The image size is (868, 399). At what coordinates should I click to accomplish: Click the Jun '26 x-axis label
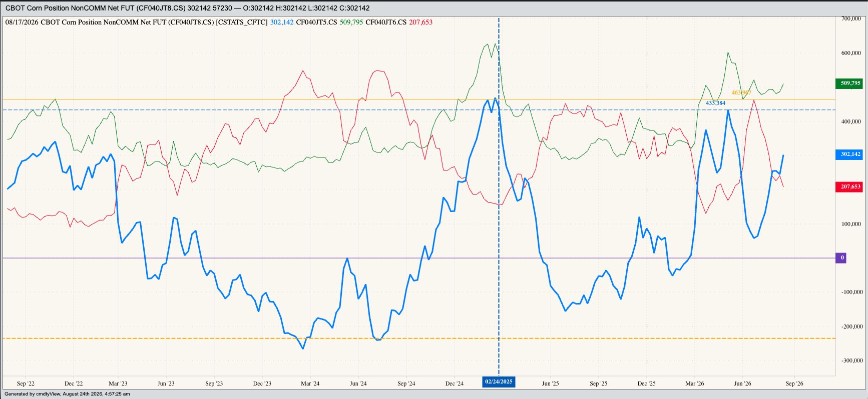[742, 383]
